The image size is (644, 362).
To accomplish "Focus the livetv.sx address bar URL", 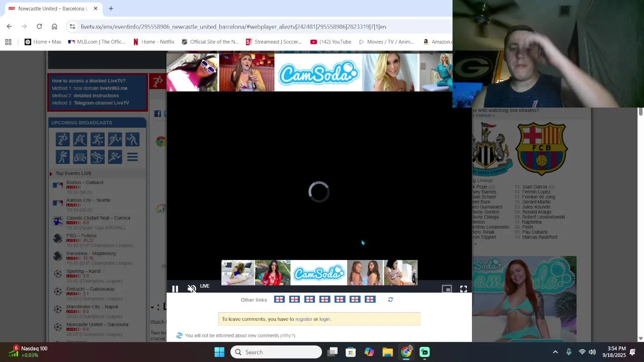I will point(233,27).
